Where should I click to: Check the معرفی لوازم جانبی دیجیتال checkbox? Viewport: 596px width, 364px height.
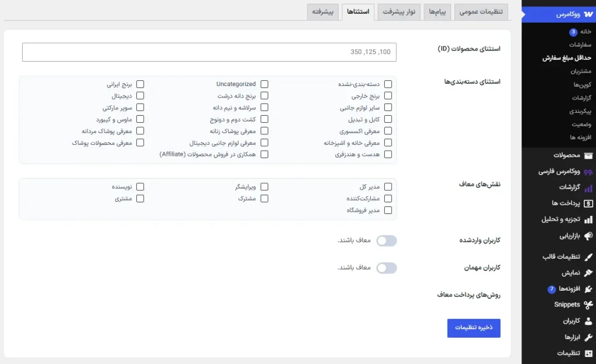[x=264, y=142]
